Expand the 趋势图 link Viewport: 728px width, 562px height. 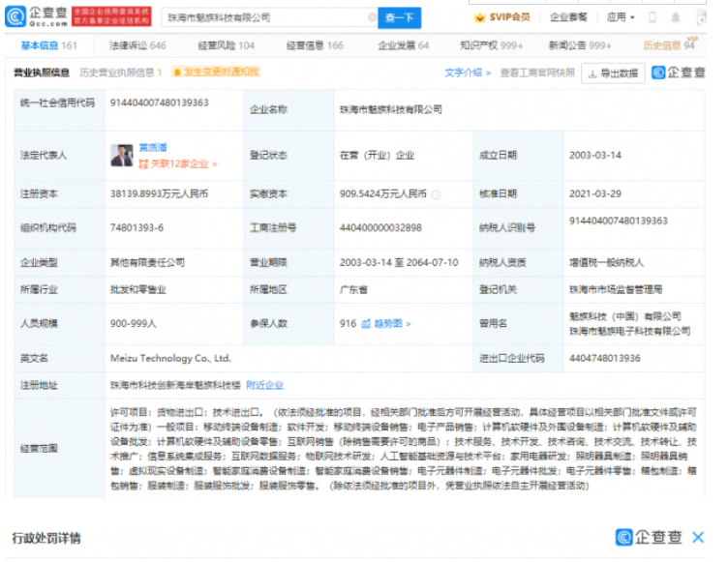(x=392, y=323)
